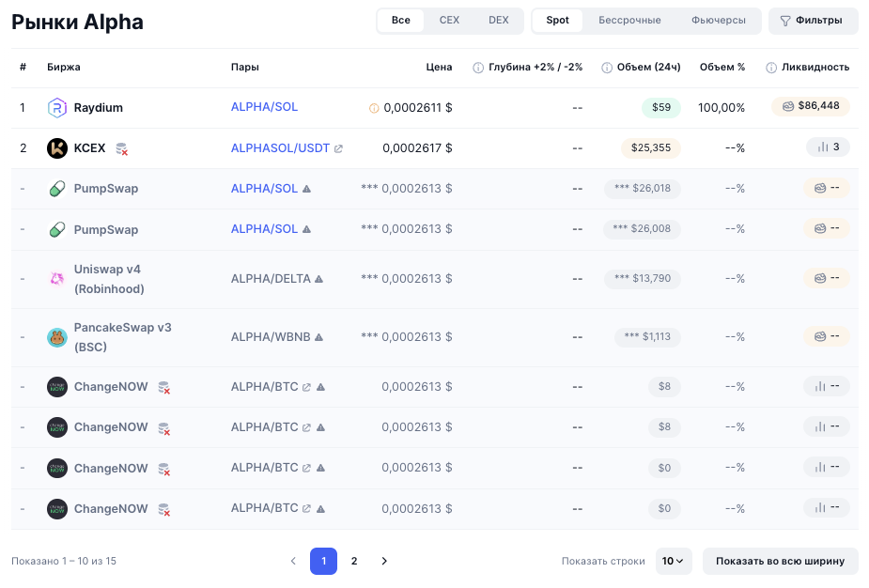Click the ALPHA/WBNB pair text
The width and height of the screenshot is (869, 588).
[x=271, y=337]
